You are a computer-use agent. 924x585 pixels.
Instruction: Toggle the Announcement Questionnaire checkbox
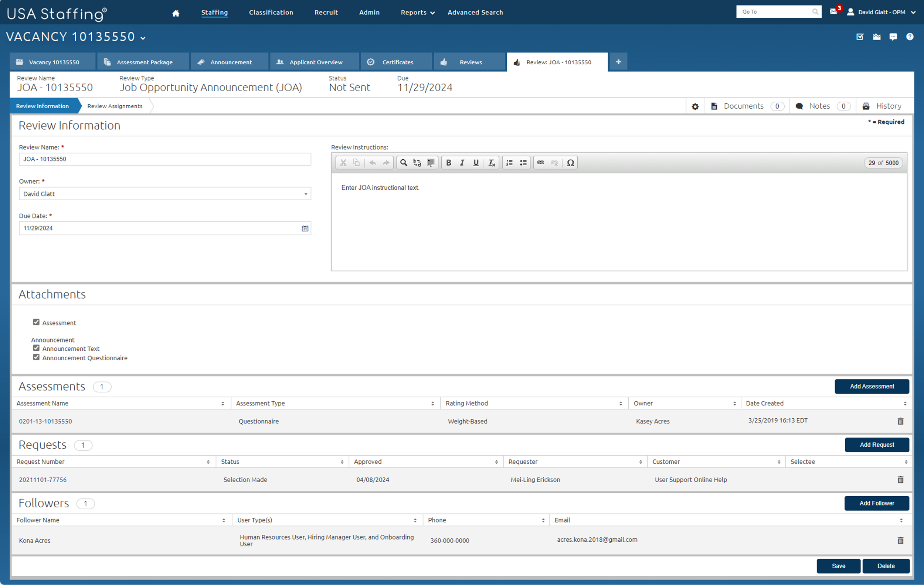pos(36,357)
